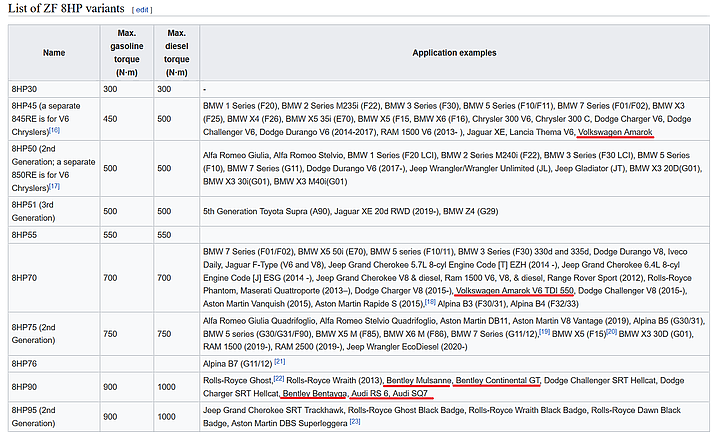The width and height of the screenshot is (720, 438).
Task: Click the underlined Volkswagen Amarok V6 TDI 550 text
Action: 515,291
